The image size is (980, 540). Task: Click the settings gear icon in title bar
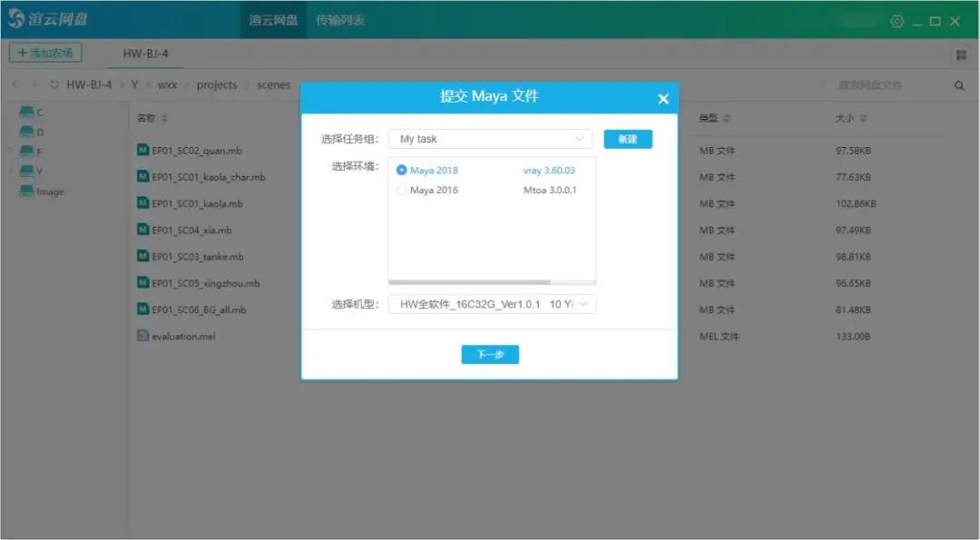897,21
